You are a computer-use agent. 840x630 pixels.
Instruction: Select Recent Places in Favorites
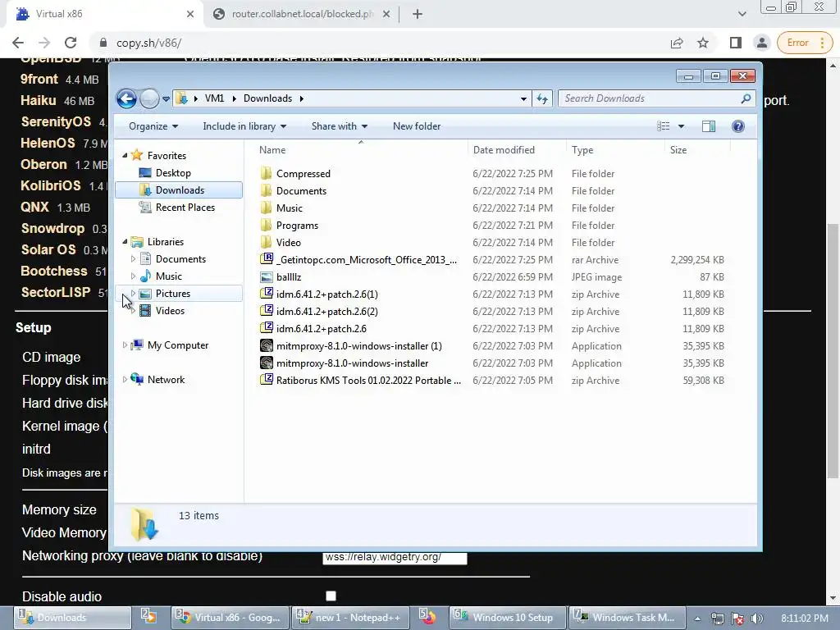click(x=185, y=208)
